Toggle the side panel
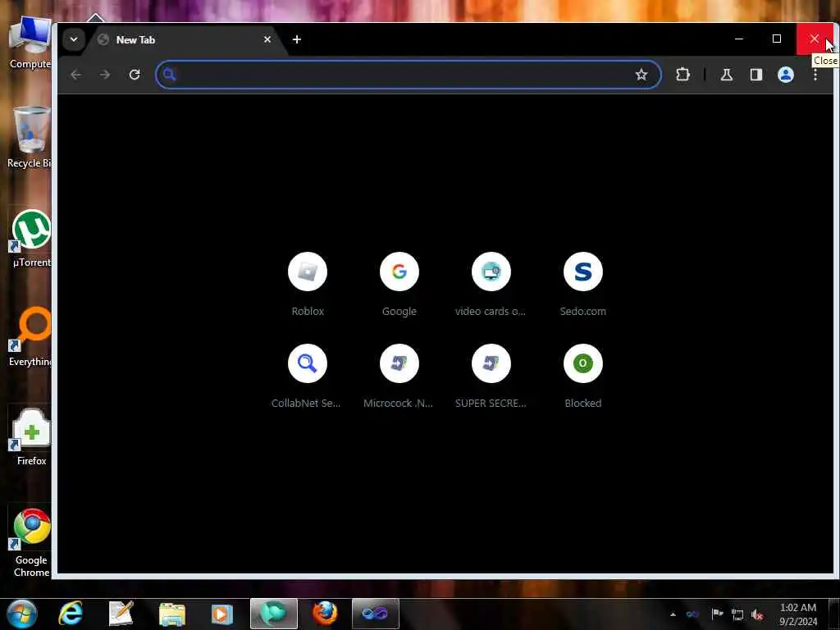Screen dimensions: 840x630 [756, 75]
